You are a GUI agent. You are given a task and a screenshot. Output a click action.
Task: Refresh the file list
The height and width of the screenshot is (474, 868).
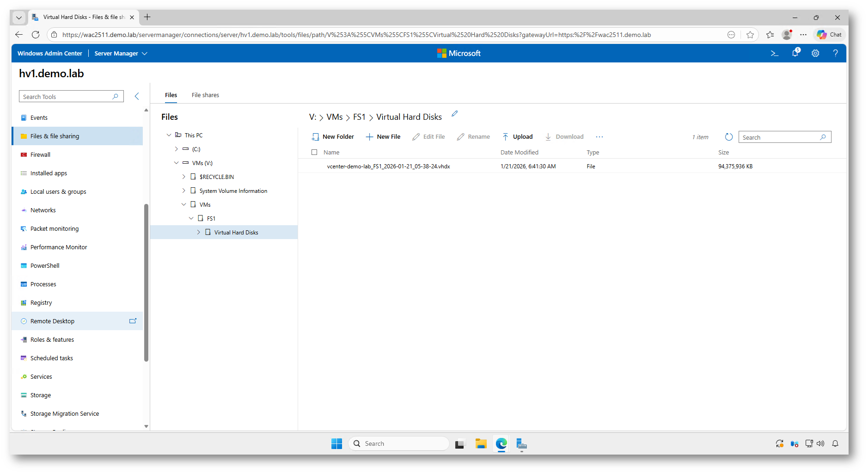click(728, 137)
